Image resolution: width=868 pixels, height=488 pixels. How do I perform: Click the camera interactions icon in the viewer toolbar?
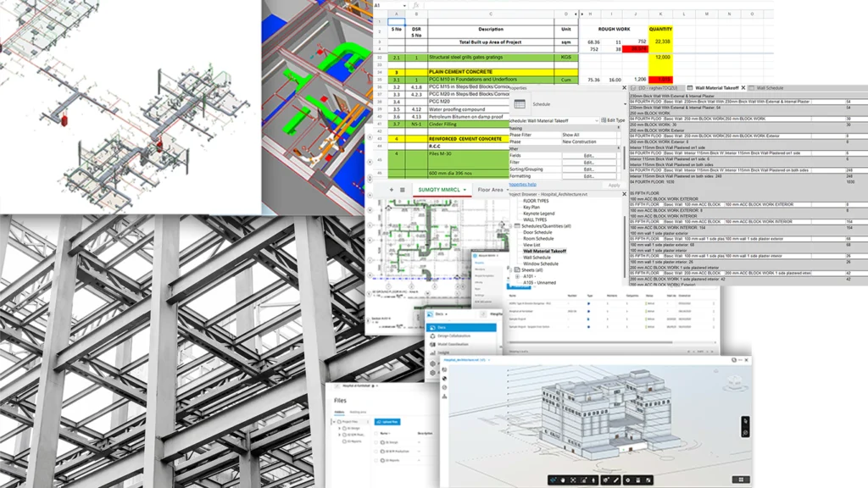[x=554, y=480]
